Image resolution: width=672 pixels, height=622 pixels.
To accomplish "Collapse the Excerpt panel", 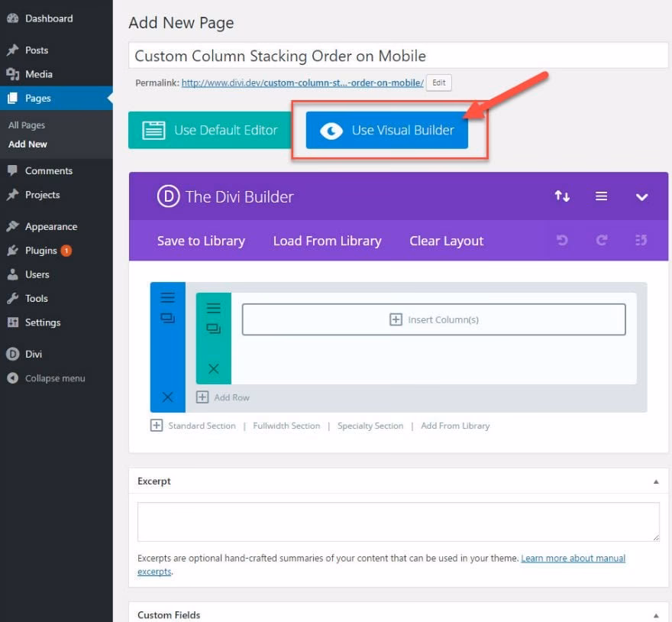I will (x=655, y=481).
